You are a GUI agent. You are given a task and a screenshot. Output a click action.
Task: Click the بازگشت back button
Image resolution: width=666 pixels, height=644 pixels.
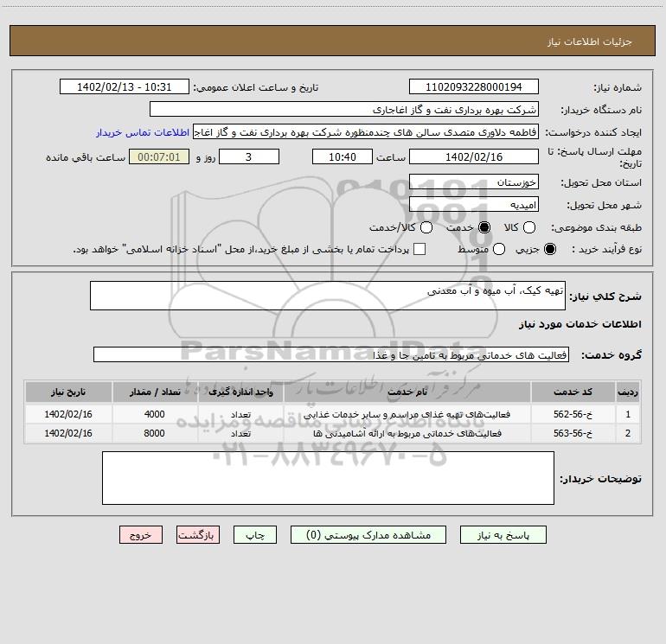tap(198, 535)
